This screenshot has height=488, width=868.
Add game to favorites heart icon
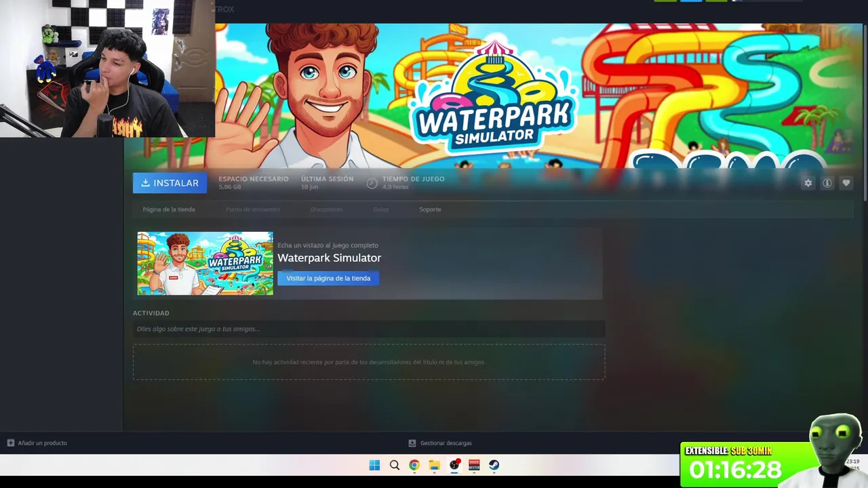coord(846,183)
